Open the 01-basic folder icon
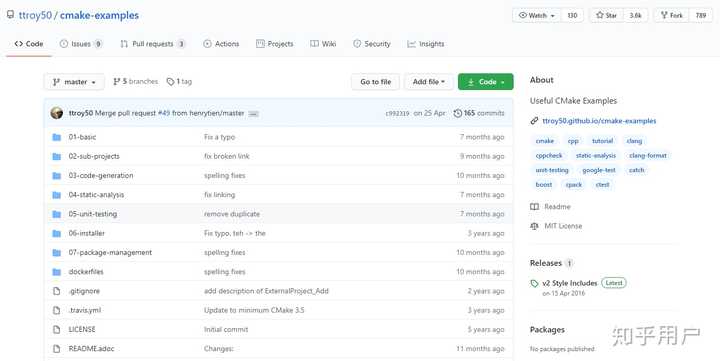The height and width of the screenshot is (361, 720). click(x=56, y=137)
